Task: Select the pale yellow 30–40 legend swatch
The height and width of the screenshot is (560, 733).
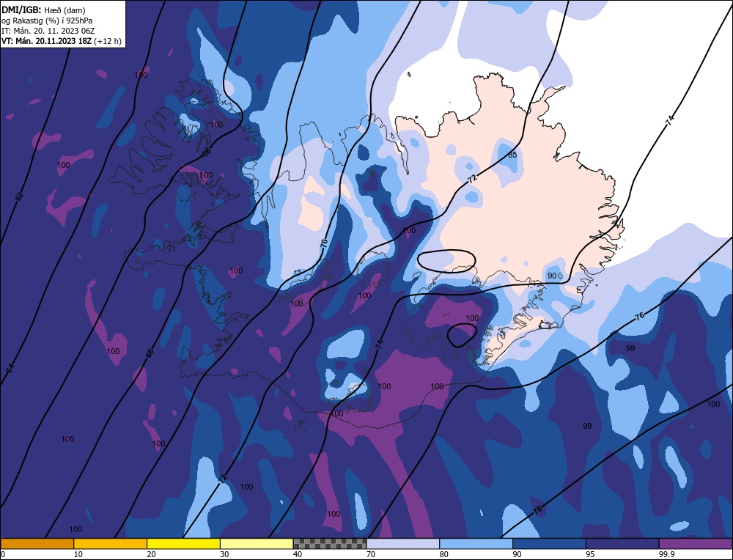Action: point(257,543)
